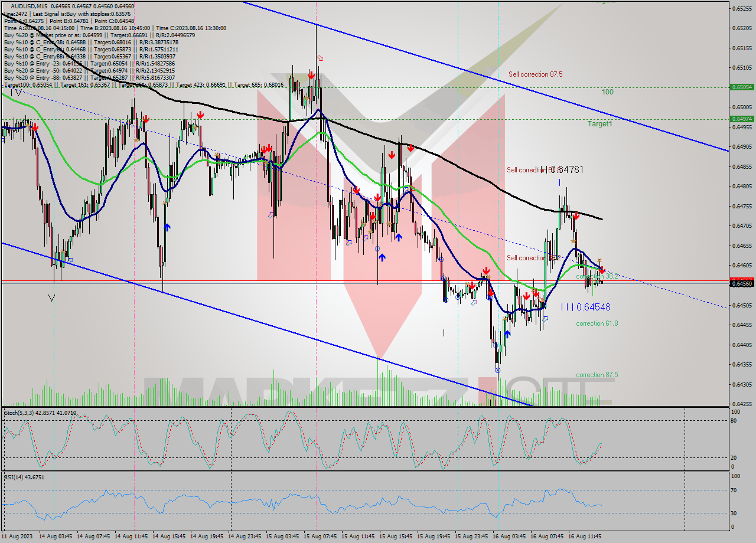This screenshot has height=543, width=756.
Task: Select the green Target1 annotation
Action: point(597,125)
